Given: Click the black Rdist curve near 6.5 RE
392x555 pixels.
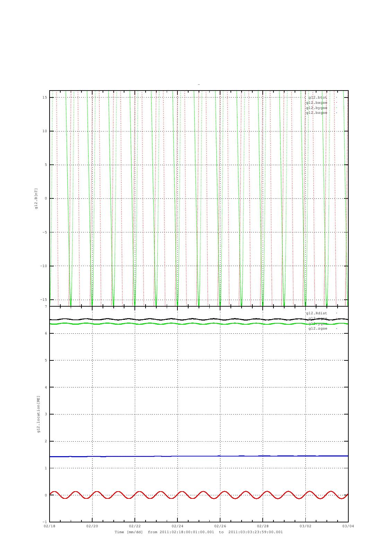Looking at the screenshot, I should coord(199,319).
